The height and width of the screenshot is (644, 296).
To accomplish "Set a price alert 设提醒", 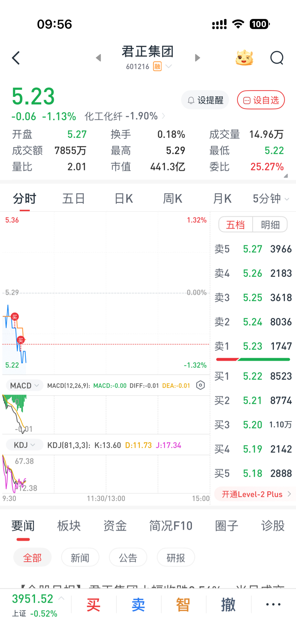I will click(x=205, y=100).
